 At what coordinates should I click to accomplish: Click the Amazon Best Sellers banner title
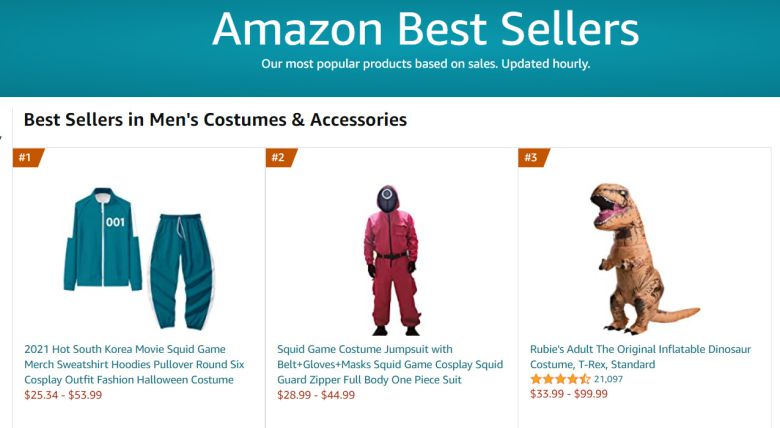point(425,29)
